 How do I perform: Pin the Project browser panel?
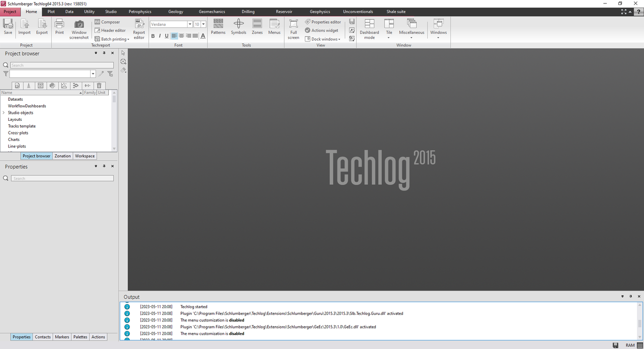point(104,53)
